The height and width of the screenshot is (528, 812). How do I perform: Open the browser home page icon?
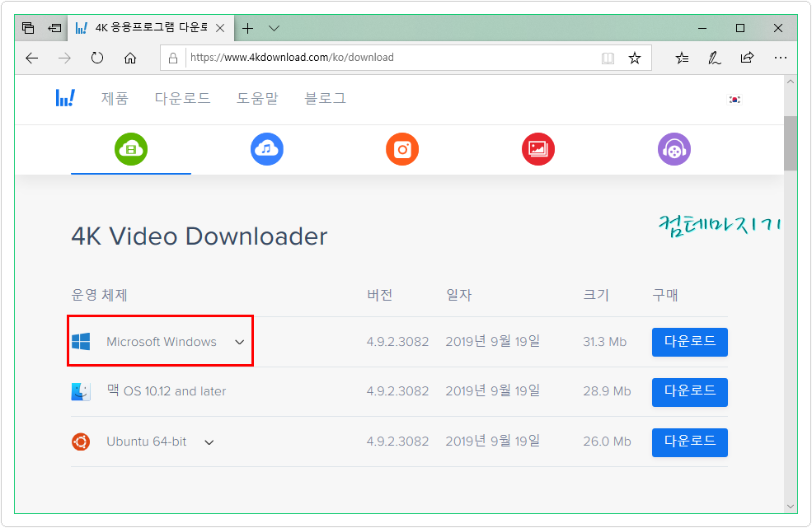click(x=130, y=58)
